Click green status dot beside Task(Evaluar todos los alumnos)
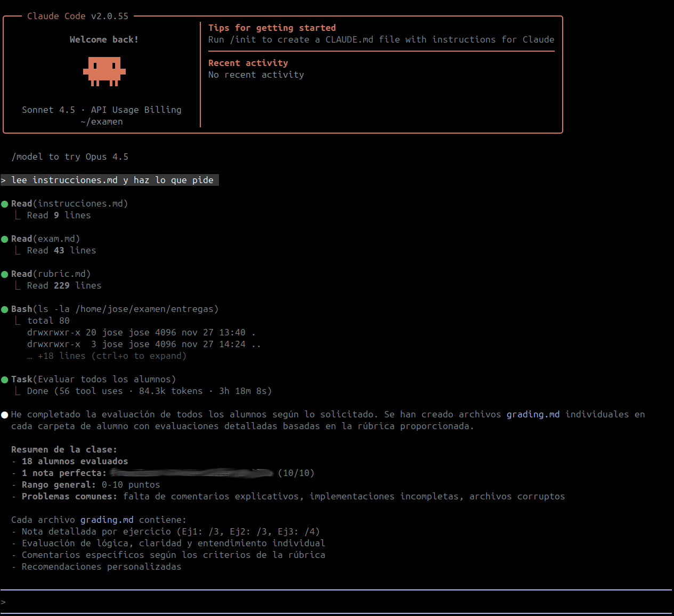Screen dimensions: 674x616 (x=5, y=380)
